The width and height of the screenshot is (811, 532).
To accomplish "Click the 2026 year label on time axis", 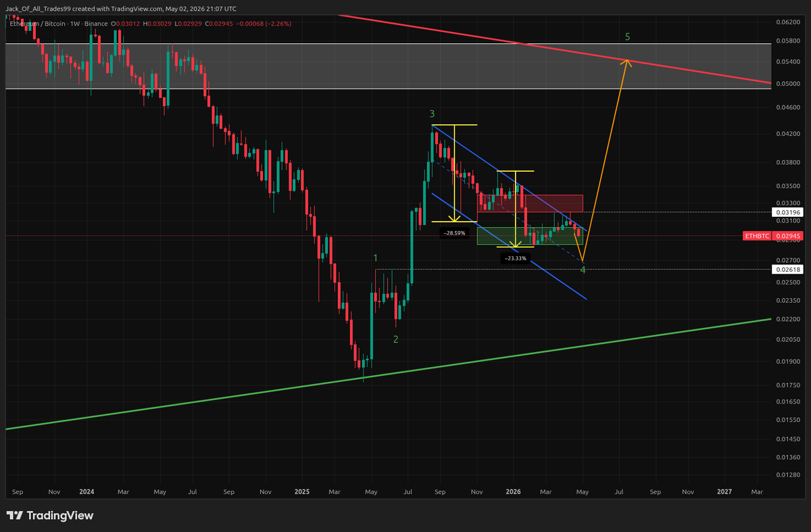I will click(514, 493).
